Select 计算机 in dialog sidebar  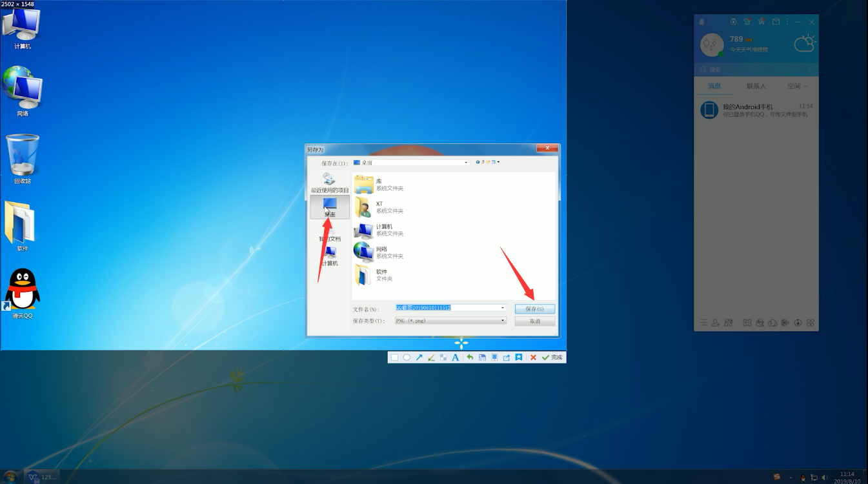click(330, 256)
